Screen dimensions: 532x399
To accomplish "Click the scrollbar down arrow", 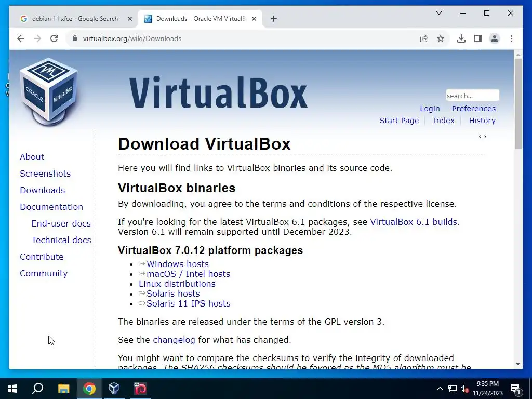I will click(518, 364).
